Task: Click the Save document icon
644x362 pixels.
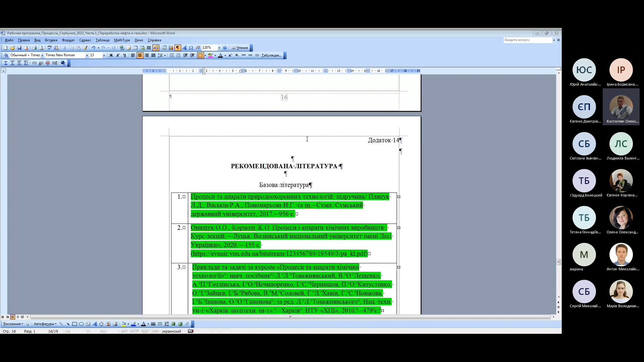Action: (x=19, y=48)
